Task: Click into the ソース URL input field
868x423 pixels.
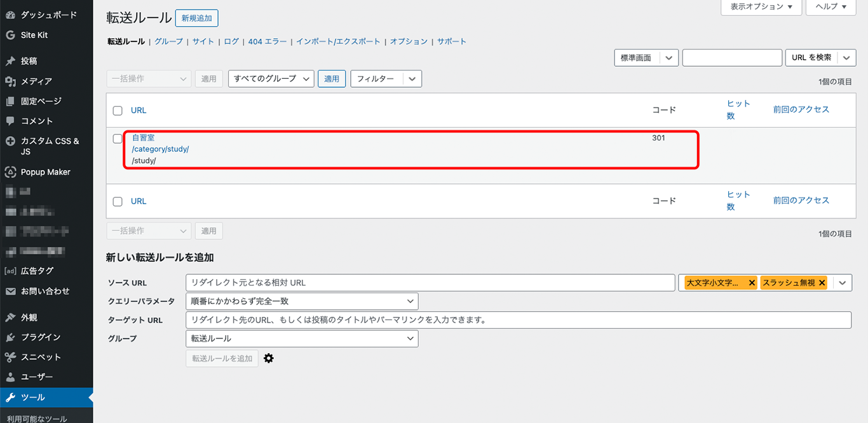Action: 430,282
